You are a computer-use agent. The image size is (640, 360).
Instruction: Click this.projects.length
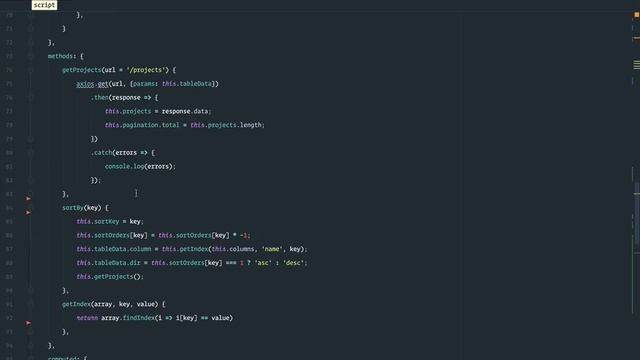[227, 125]
